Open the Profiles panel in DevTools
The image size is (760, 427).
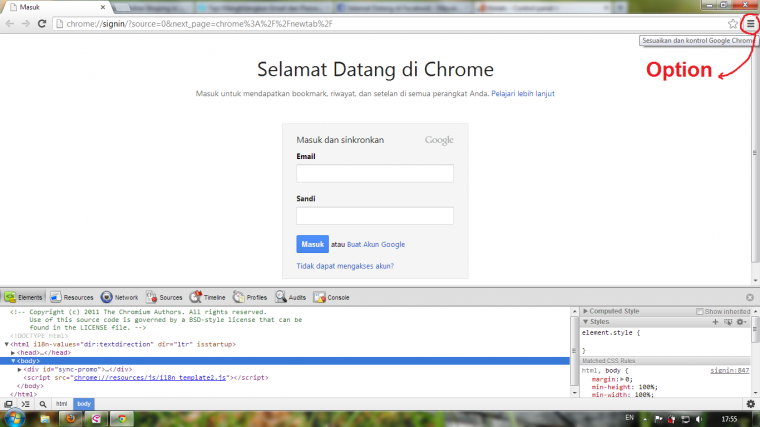tap(250, 297)
